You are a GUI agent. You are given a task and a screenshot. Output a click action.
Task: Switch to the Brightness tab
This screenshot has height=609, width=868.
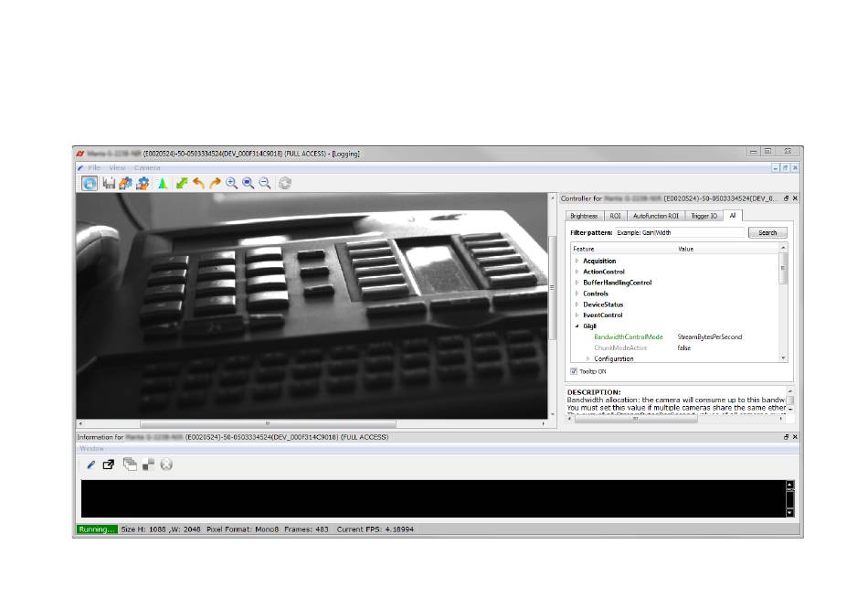tap(584, 216)
